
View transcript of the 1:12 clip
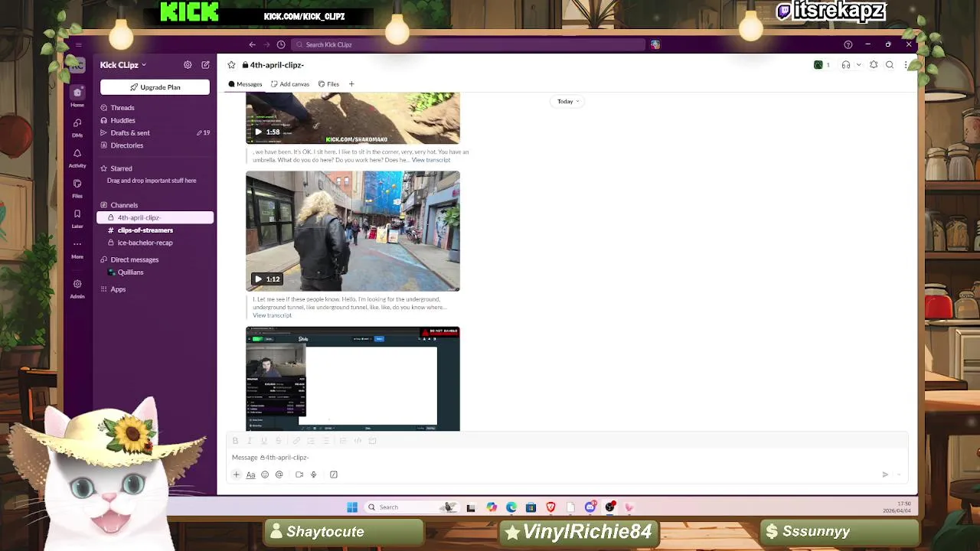(272, 315)
